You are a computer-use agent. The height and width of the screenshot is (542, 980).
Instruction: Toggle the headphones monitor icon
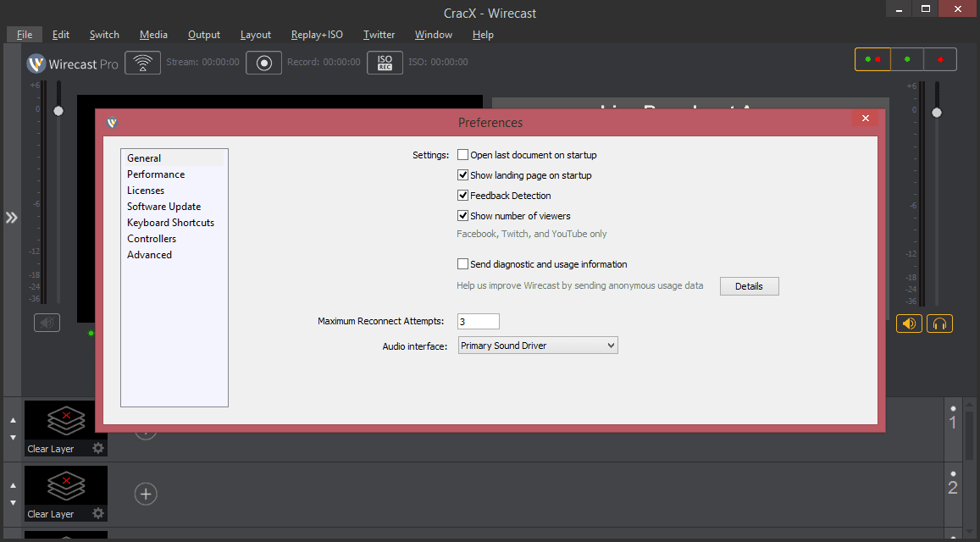(x=939, y=324)
